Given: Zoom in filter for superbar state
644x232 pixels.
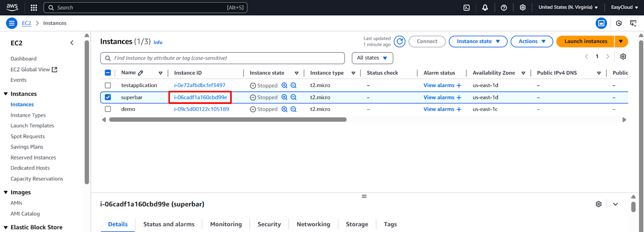Looking at the screenshot, I should [x=285, y=97].
